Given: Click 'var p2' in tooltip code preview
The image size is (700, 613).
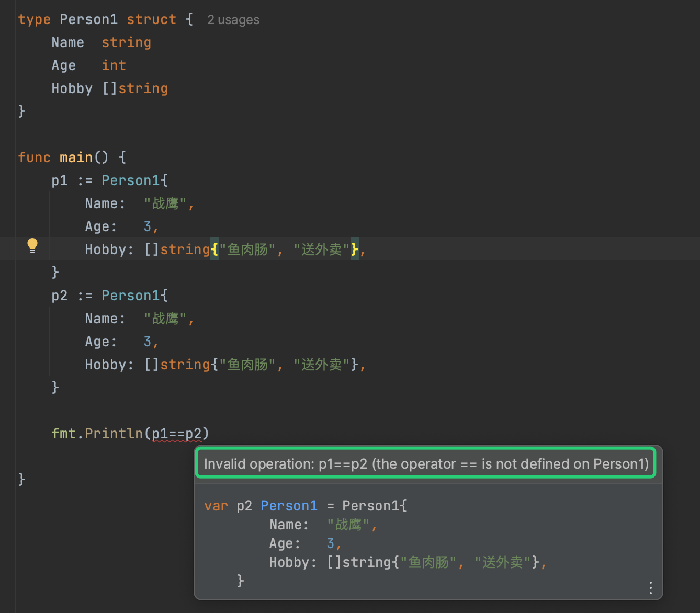Looking at the screenshot, I should point(228,506).
